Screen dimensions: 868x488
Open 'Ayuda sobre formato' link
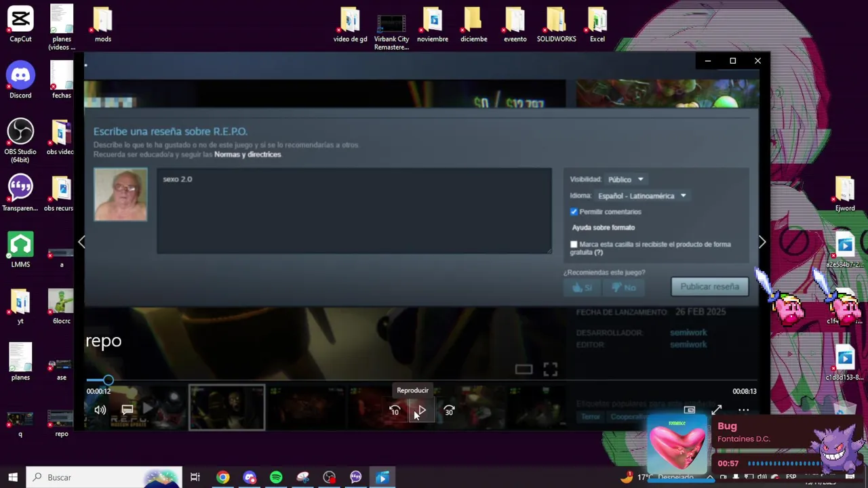click(604, 228)
